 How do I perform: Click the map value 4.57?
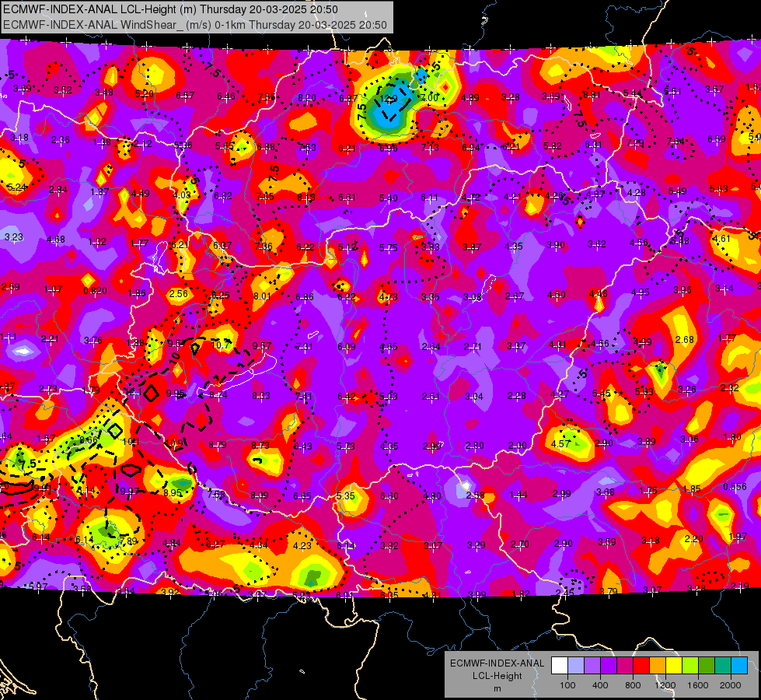(x=560, y=443)
